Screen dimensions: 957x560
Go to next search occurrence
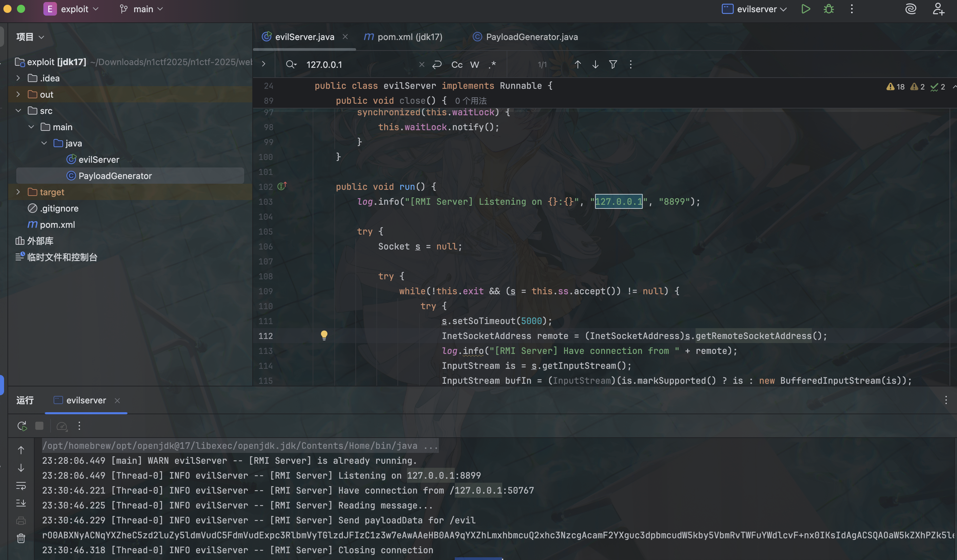[x=595, y=64]
